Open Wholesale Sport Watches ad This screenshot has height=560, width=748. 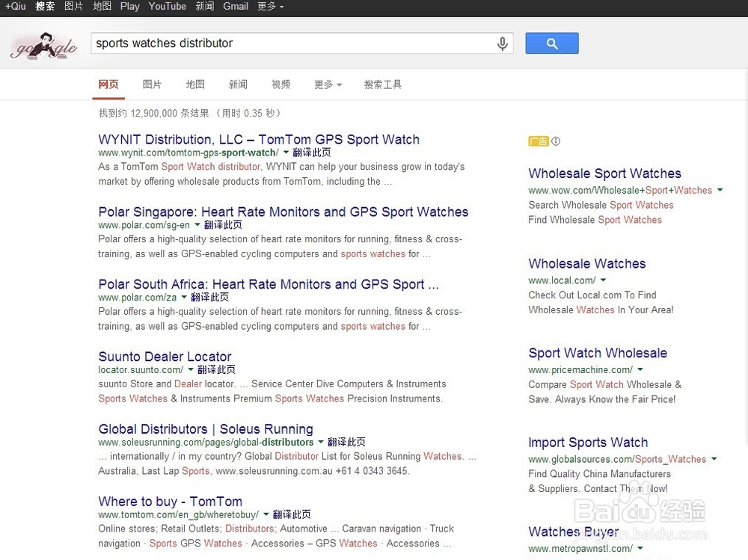click(x=605, y=173)
